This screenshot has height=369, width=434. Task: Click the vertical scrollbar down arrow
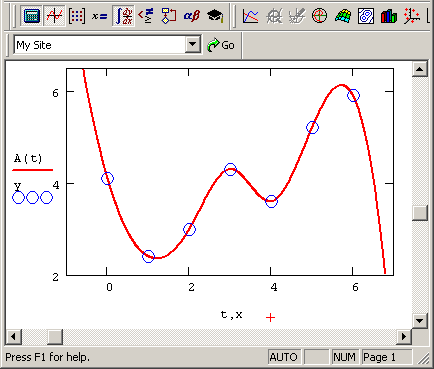419,321
